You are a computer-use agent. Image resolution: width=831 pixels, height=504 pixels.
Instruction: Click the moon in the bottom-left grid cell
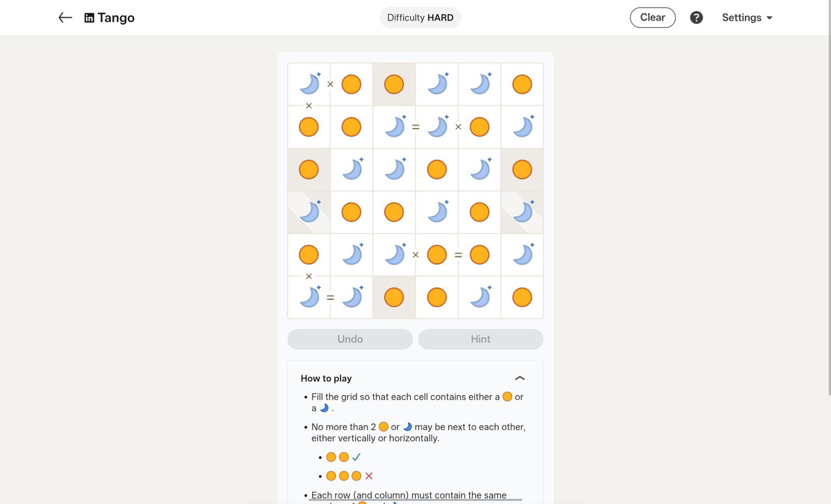click(309, 297)
